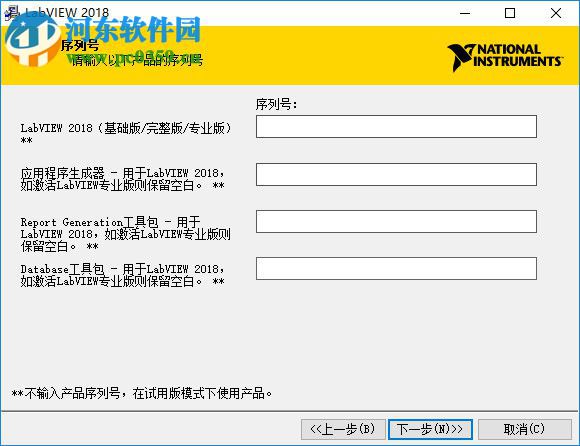580x446 pixels.
Task: Click the 序列号: column label
Action: [x=276, y=104]
